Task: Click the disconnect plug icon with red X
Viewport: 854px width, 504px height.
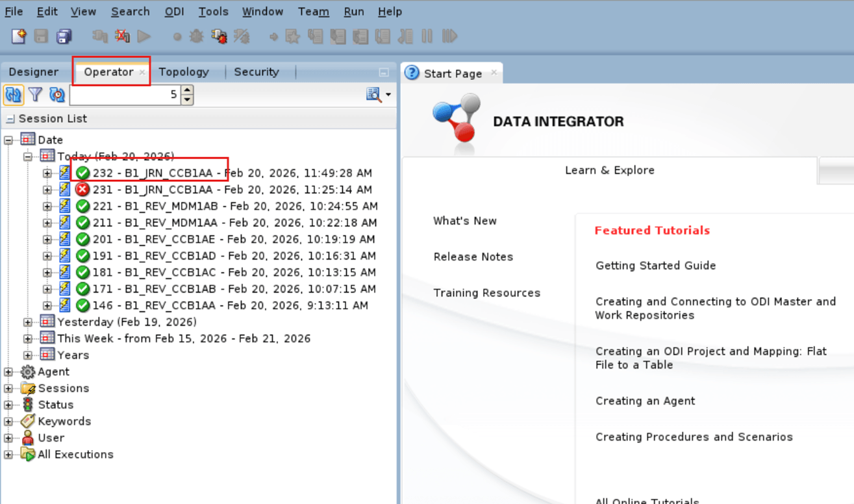Action: click(121, 36)
